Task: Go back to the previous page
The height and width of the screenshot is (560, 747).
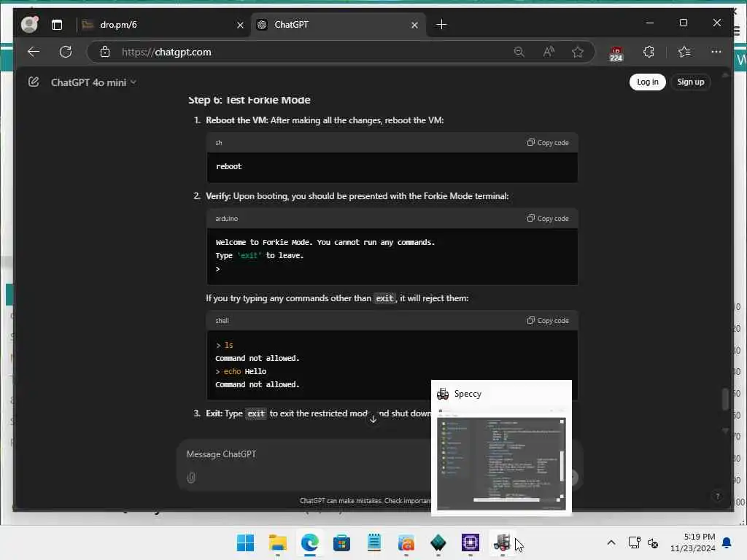Action: pyautogui.click(x=34, y=52)
